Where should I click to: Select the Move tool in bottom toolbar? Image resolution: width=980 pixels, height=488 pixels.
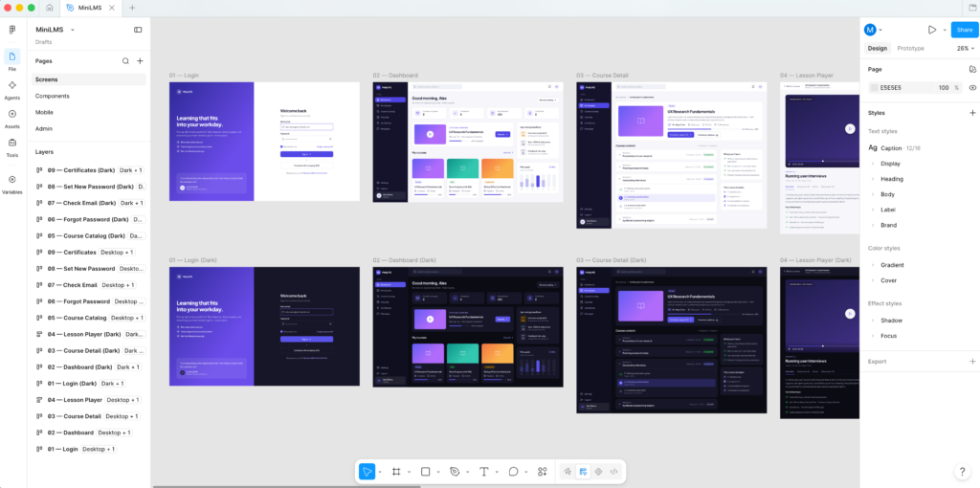tap(367, 472)
